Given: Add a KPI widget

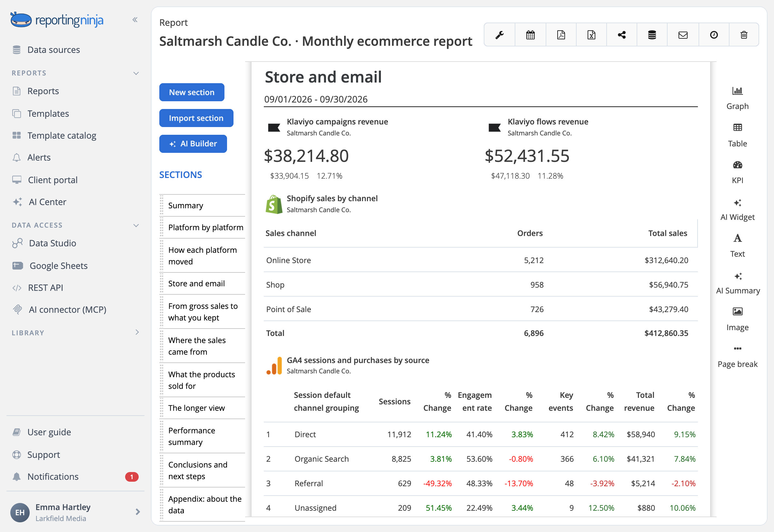Looking at the screenshot, I should [x=737, y=172].
